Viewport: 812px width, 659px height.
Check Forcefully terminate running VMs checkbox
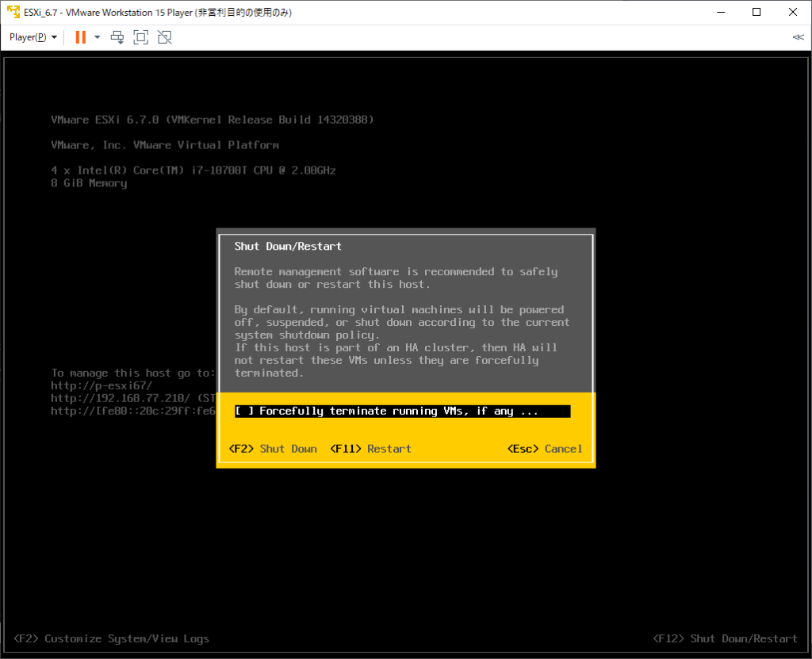point(244,412)
